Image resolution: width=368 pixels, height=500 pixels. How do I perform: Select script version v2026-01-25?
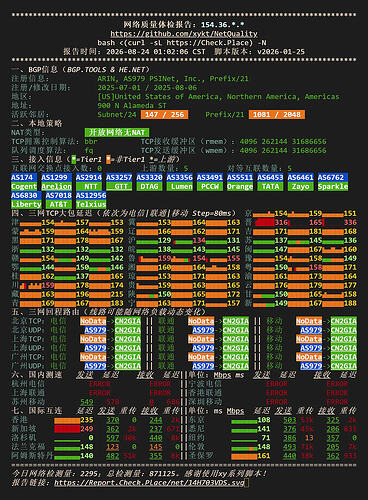[x=281, y=52]
